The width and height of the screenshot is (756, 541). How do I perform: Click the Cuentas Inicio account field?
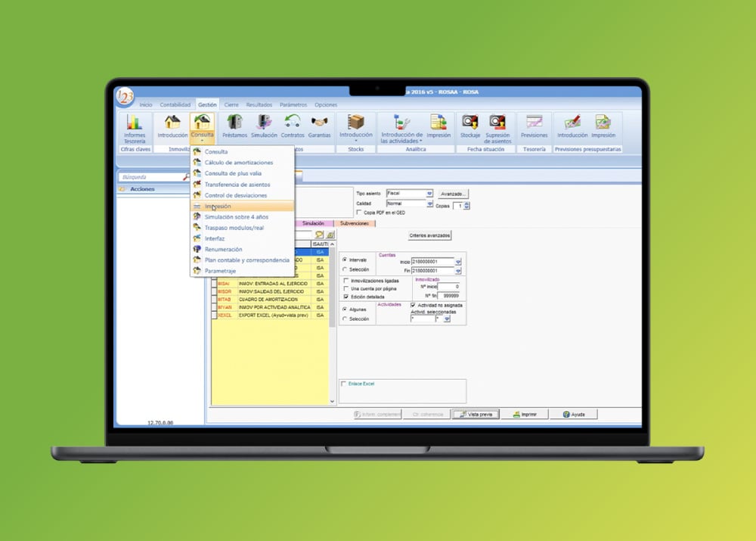432,261
